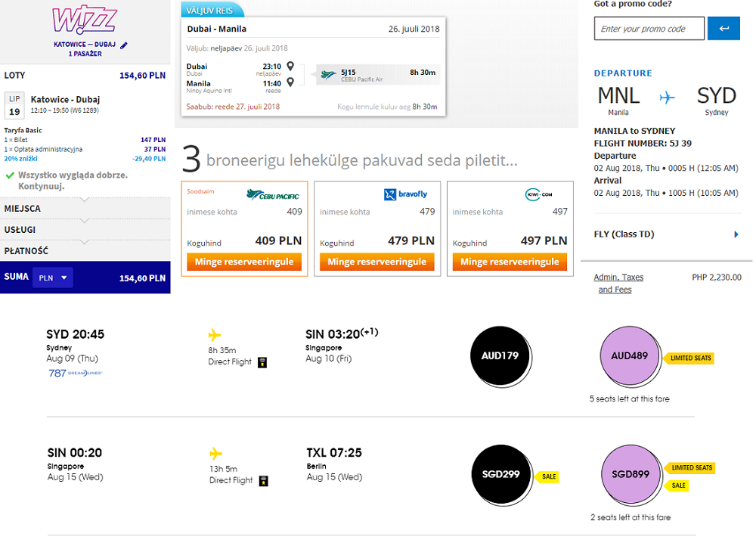The width and height of the screenshot is (756, 549).
Task: Expand the MIEJSCA section
Action: click(x=85, y=209)
